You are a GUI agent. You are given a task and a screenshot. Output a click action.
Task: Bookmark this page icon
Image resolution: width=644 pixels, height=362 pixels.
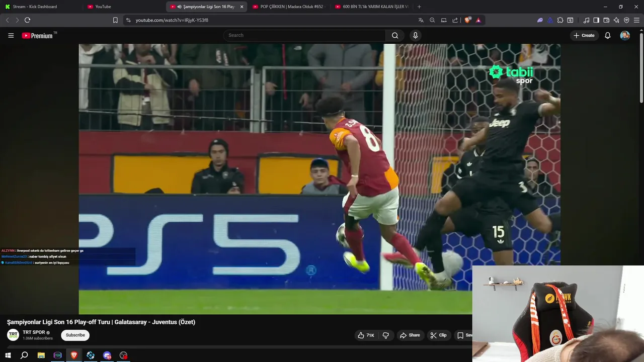(x=115, y=20)
